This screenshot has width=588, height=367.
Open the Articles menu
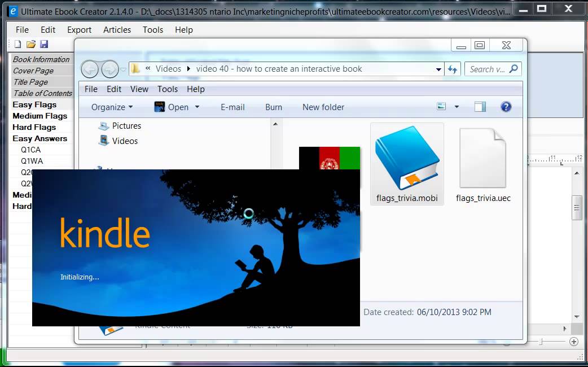pyautogui.click(x=117, y=30)
